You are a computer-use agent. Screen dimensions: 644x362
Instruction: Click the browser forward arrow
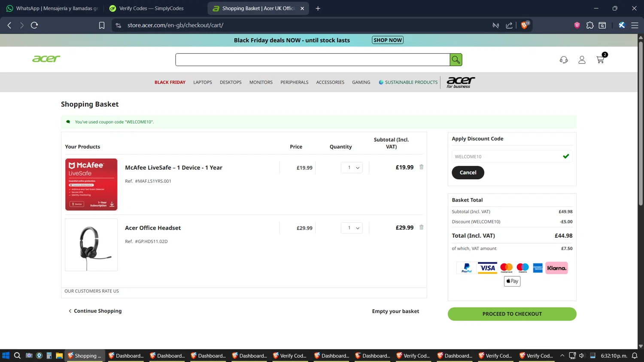coord(21,25)
